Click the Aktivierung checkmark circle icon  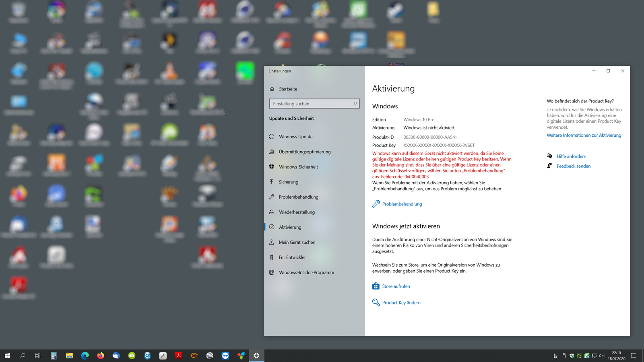[x=272, y=227]
